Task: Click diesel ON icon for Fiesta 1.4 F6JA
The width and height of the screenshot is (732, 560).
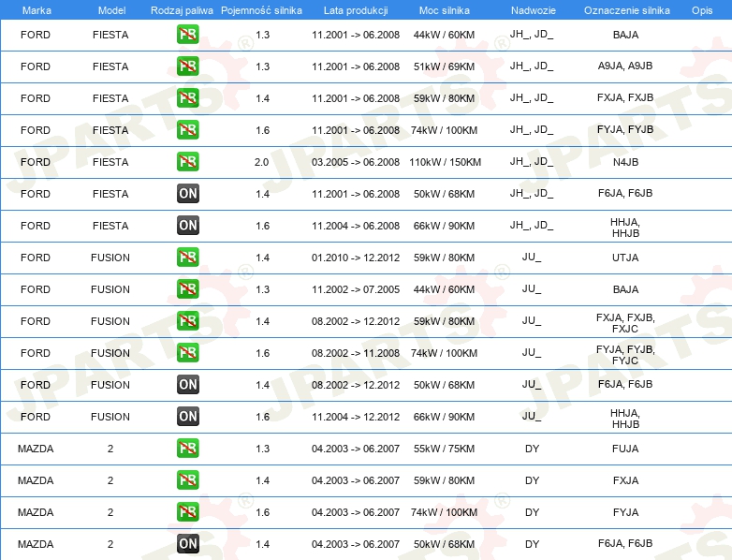Action: point(187,193)
